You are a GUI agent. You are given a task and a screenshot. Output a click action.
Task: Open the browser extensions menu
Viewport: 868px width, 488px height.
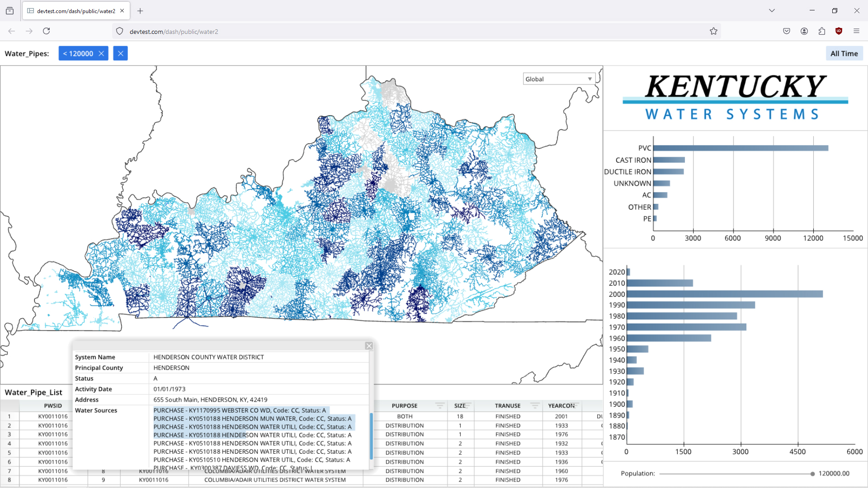click(821, 31)
